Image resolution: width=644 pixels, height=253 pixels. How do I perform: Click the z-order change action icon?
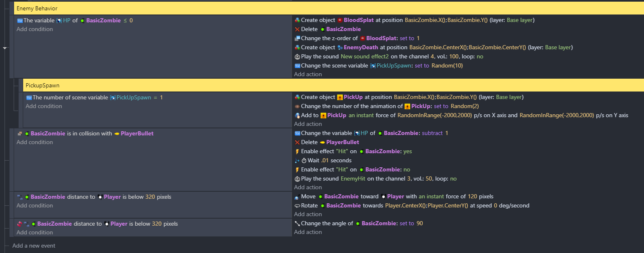click(x=297, y=38)
